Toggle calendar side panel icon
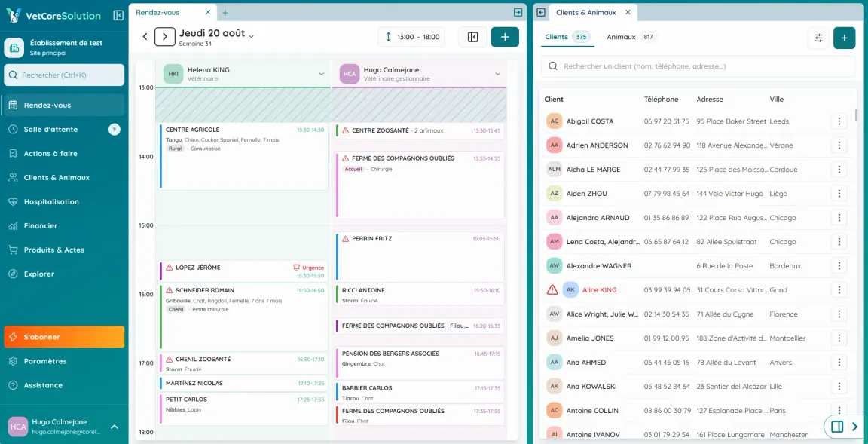This screenshot has height=444, width=868. pos(472,37)
